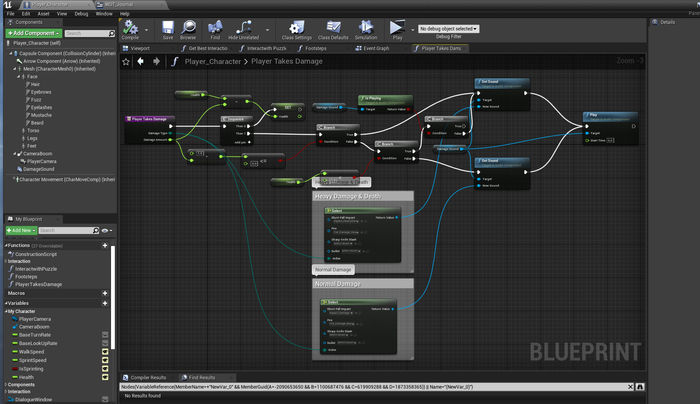Select the DamageSound component icon row
Viewport: 700px width, 404px height.
coord(36,169)
